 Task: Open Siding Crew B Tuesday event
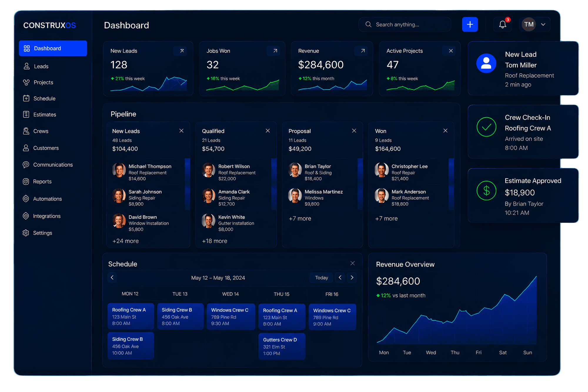click(x=181, y=316)
